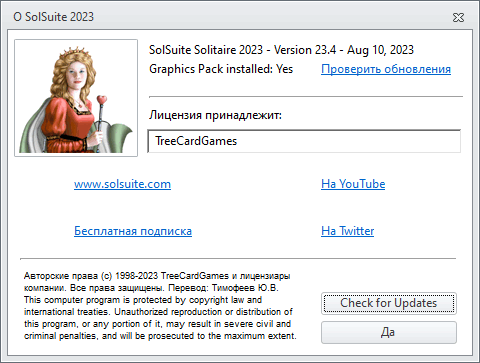Follow the Бесплатная подписка link
Image resolution: width=480 pixels, height=363 pixels.
coord(133,231)
